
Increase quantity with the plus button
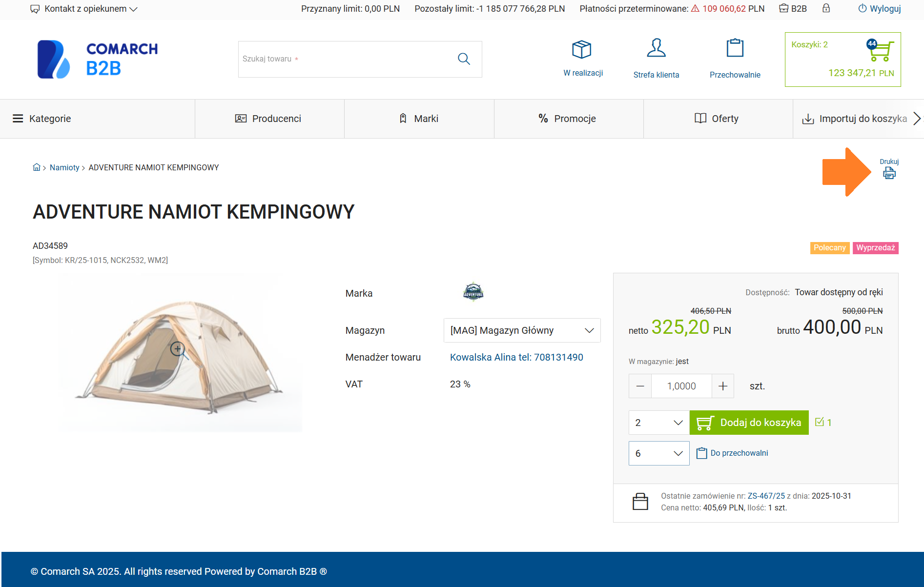(x=723, y=386)
